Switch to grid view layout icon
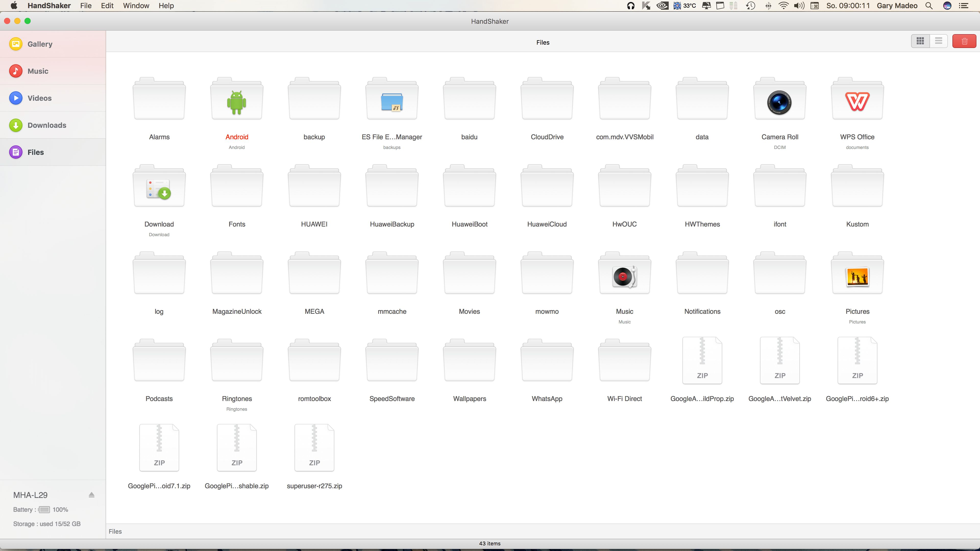 pos(920,42)
